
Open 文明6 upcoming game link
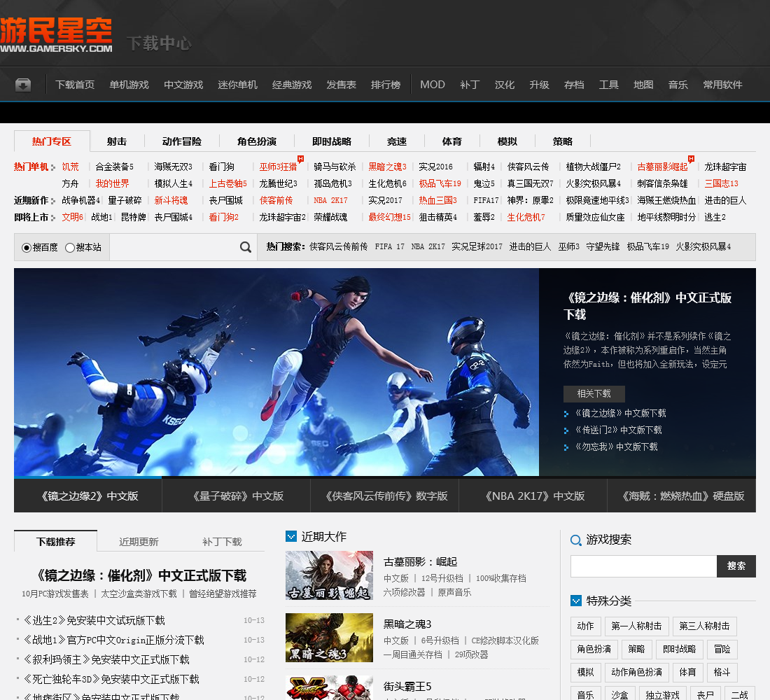(72, 217)
